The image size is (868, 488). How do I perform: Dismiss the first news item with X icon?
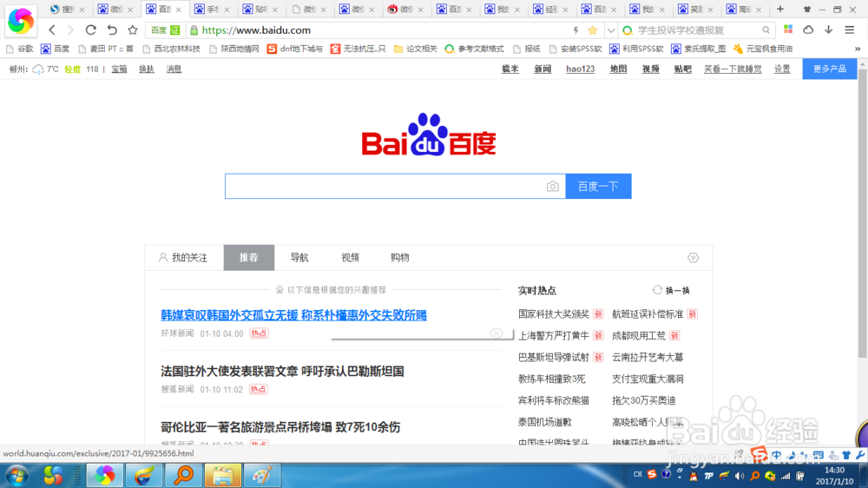[x=496, y=333]
